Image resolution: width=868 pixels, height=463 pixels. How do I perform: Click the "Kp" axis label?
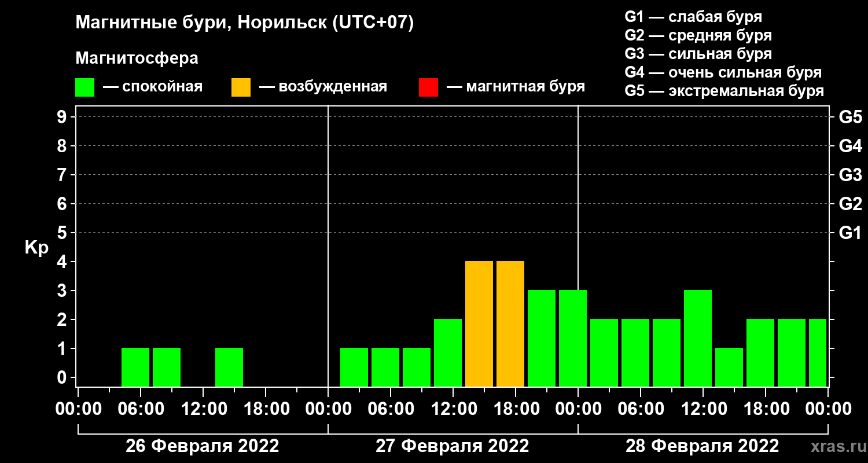(36, 247)
